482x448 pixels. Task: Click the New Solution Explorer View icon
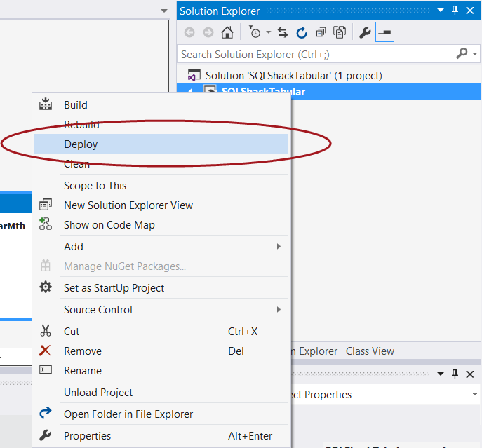46,204
